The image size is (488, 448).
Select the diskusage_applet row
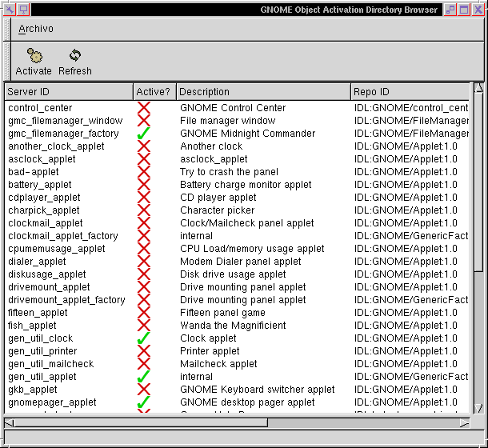[x=237, y=274]
